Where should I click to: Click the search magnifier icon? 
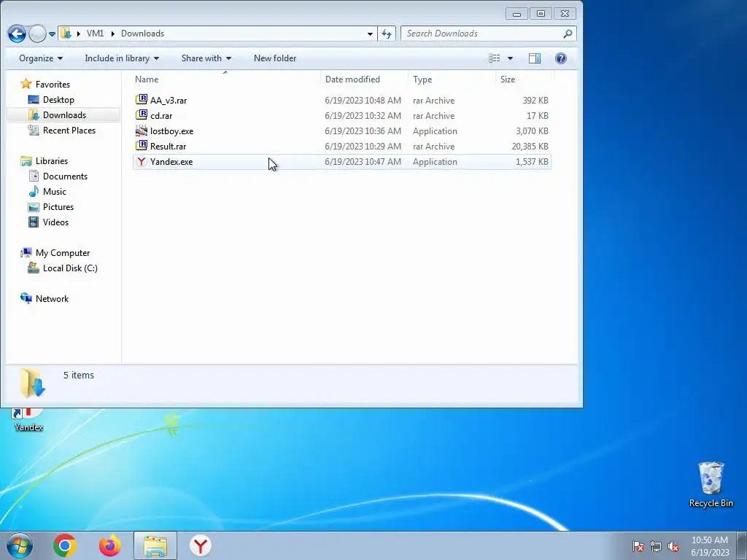568,34
